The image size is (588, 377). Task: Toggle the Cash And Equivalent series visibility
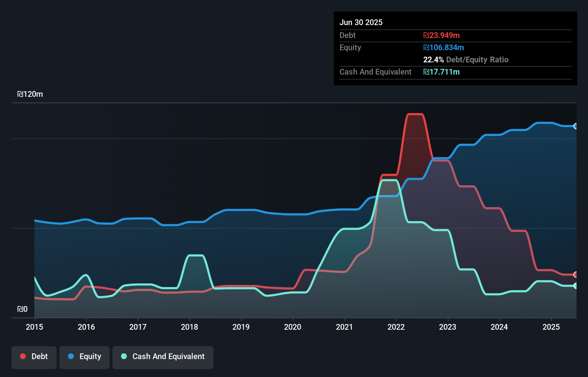(x=163, y=357)
